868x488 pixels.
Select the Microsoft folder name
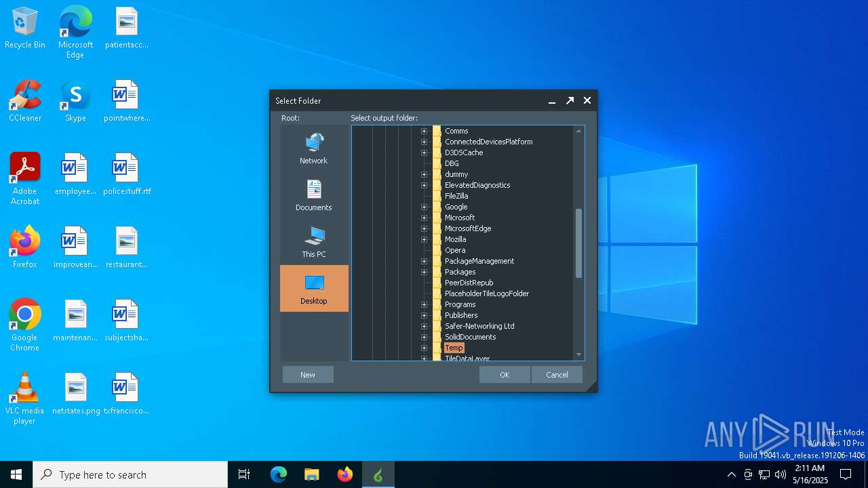[x=460, y=218]
